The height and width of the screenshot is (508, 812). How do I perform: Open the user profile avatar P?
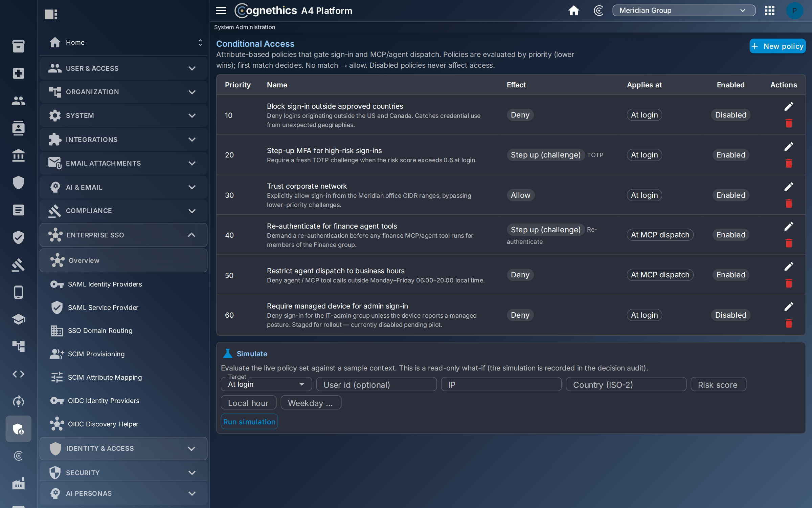pos(794,10)
